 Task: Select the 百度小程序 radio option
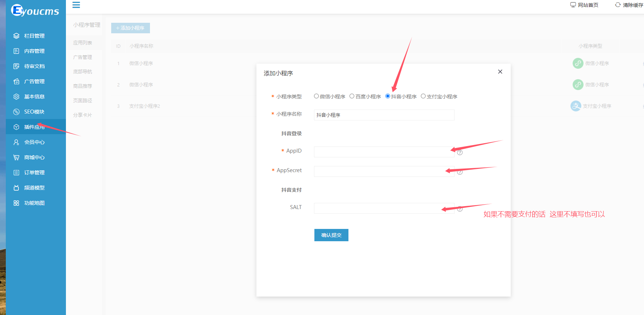pos(352,96)
